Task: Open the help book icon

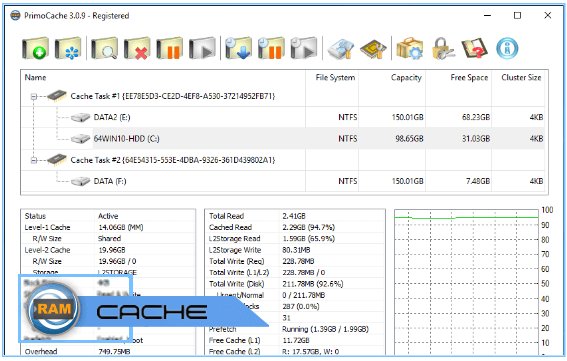Action: [x=475, y=48]
